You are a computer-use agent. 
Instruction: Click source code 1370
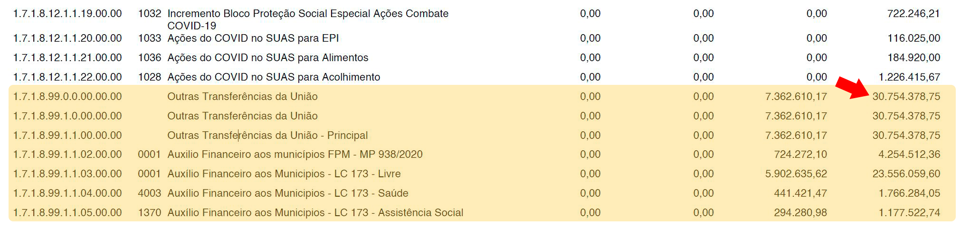(149, 213)
